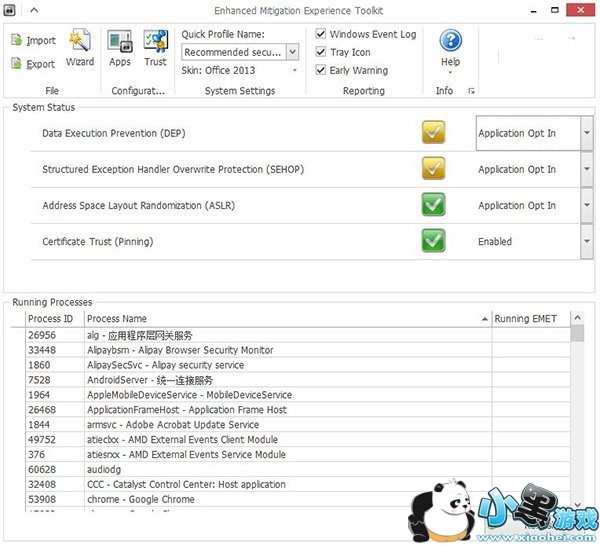Open the Certificate Trust Enabled dropdown
Image resolution: width=600 pixels, height=546 pixels.
[x=586, y=241]
